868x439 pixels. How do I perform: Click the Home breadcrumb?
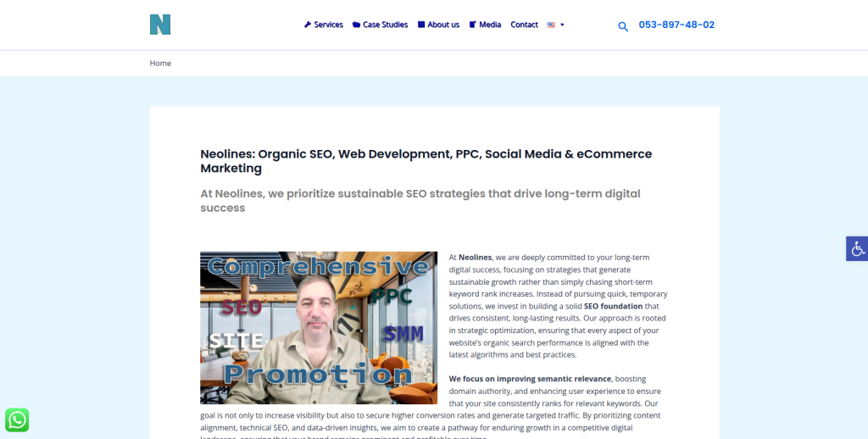(x=160, y=63)
